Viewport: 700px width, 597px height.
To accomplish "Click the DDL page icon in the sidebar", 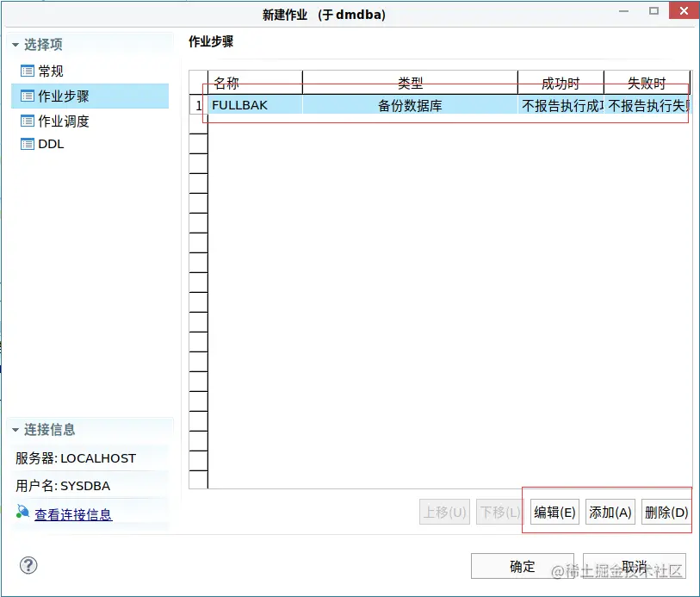I will click(29, 144).
